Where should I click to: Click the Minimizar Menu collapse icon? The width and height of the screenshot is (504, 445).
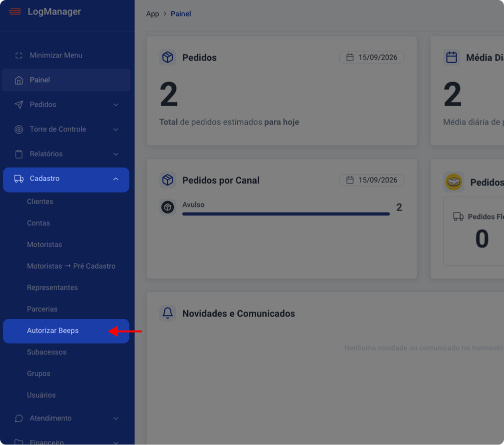point(18,55)
